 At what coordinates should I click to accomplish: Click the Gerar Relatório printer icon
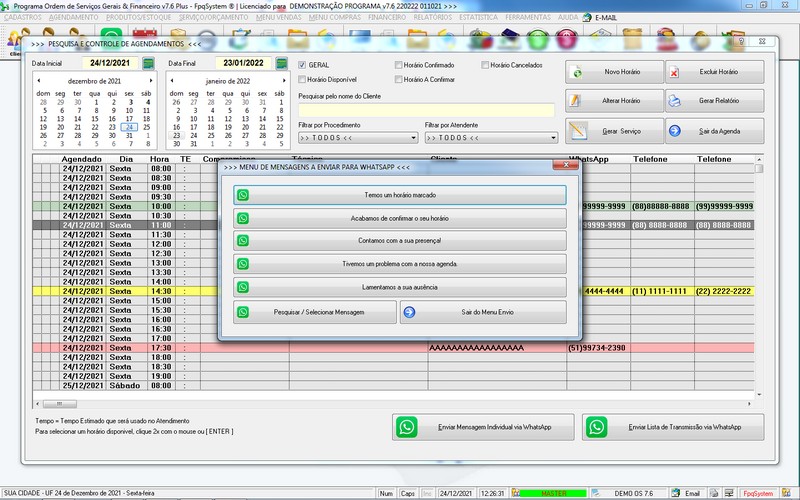click(674, 101)
